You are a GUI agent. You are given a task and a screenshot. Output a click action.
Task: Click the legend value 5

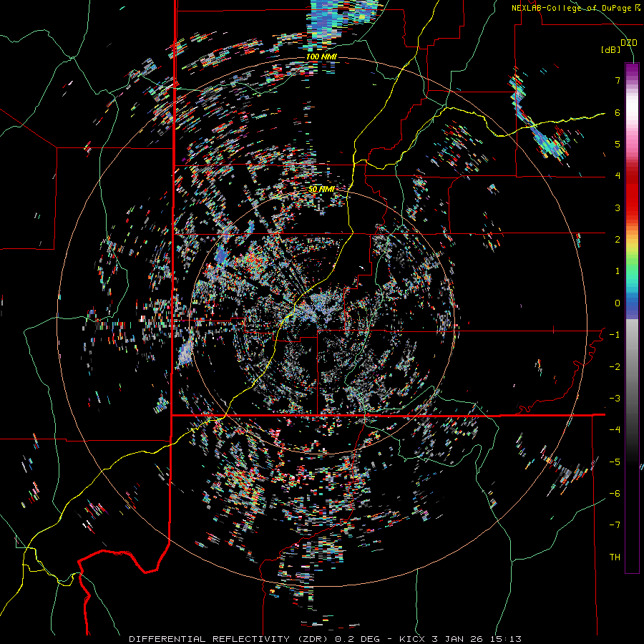618,144
